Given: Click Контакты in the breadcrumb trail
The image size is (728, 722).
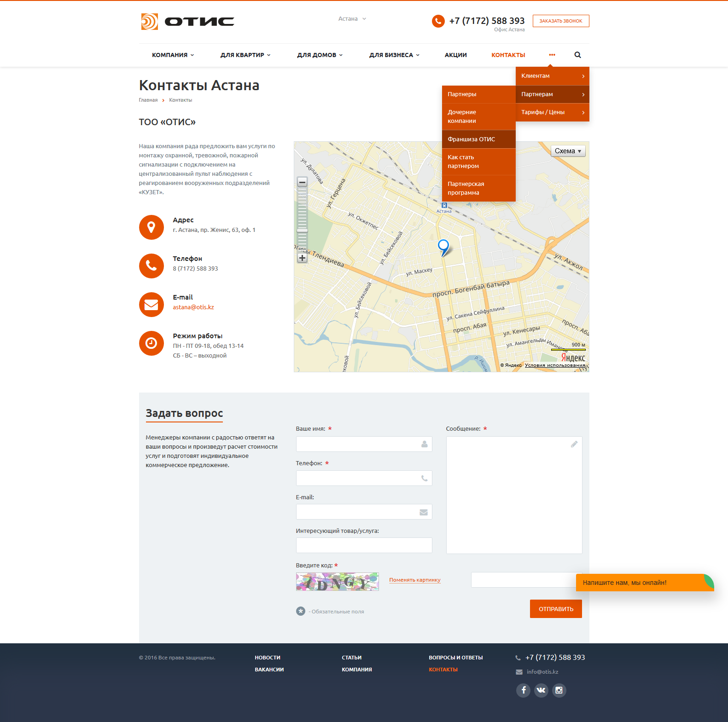Looking at the screenshot, I should [181, 100].
